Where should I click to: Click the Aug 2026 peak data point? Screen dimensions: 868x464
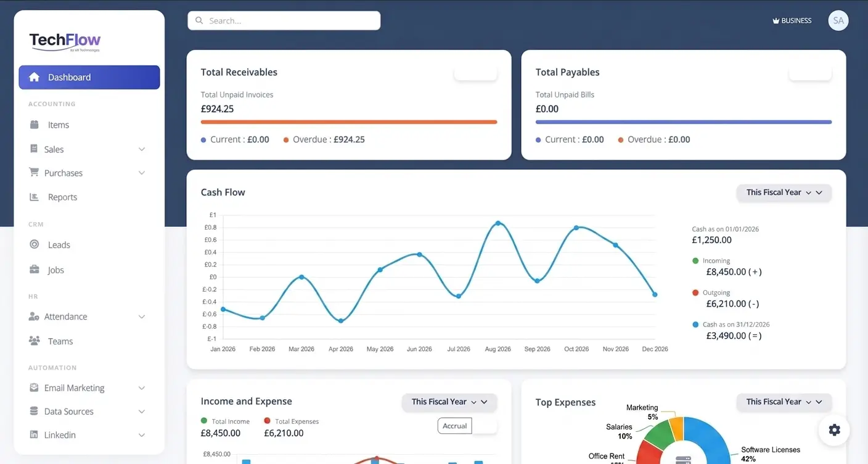point(498,223)
